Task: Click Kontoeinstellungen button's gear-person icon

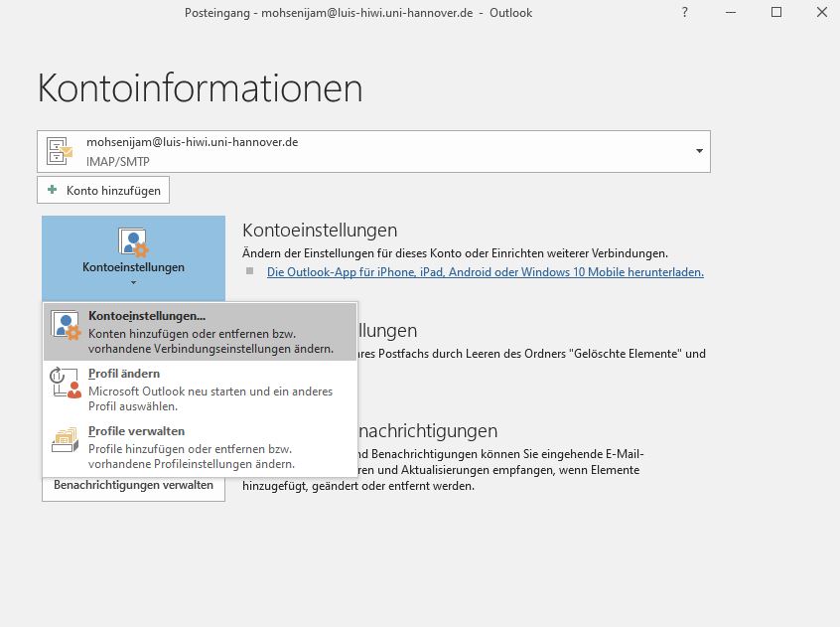Action: click(x=133, y=242)
